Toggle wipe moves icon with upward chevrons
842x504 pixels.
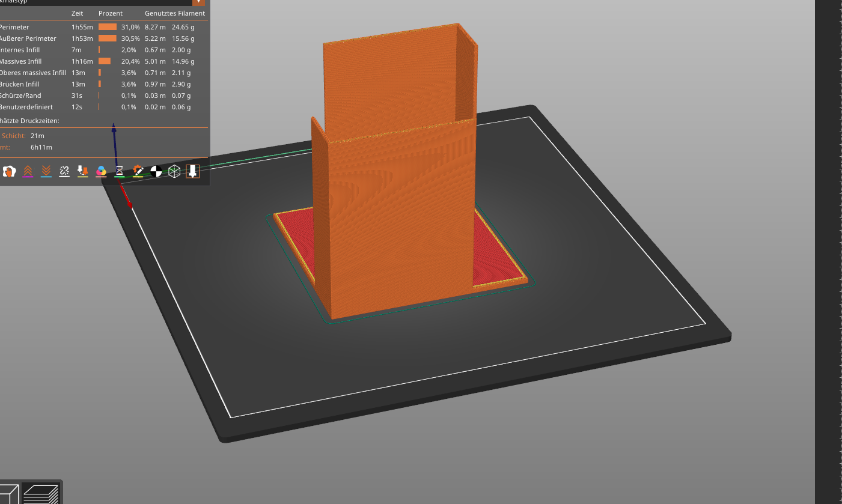pos(28,172)
